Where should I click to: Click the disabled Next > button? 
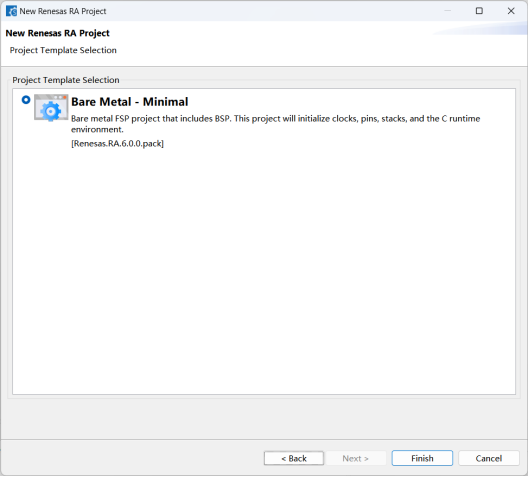[x=355, y=458]
